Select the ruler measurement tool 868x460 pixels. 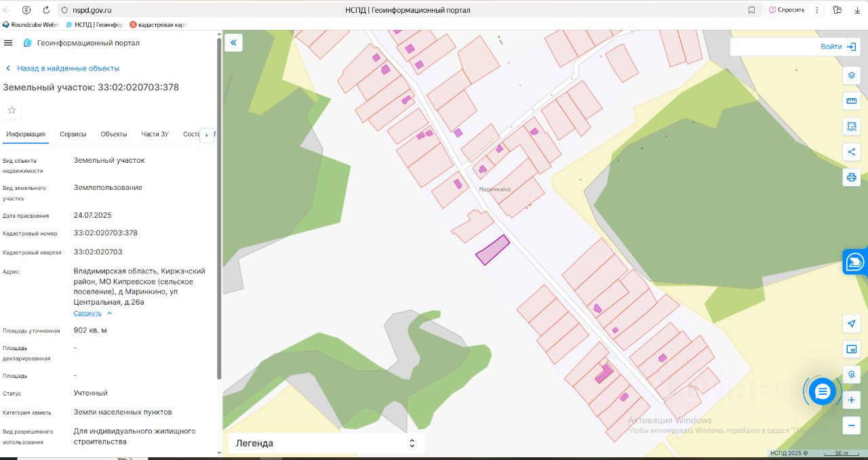[x=852, y=101]
